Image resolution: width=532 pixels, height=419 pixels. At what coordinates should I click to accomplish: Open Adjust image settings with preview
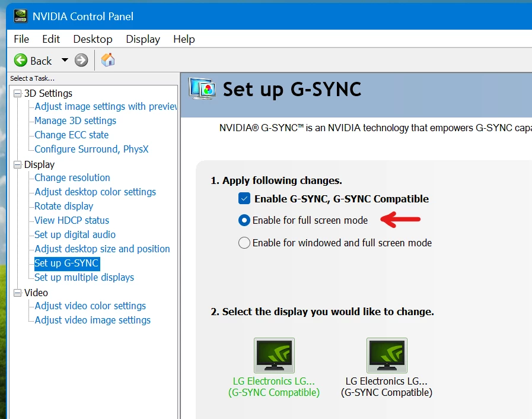click(106, 106)
